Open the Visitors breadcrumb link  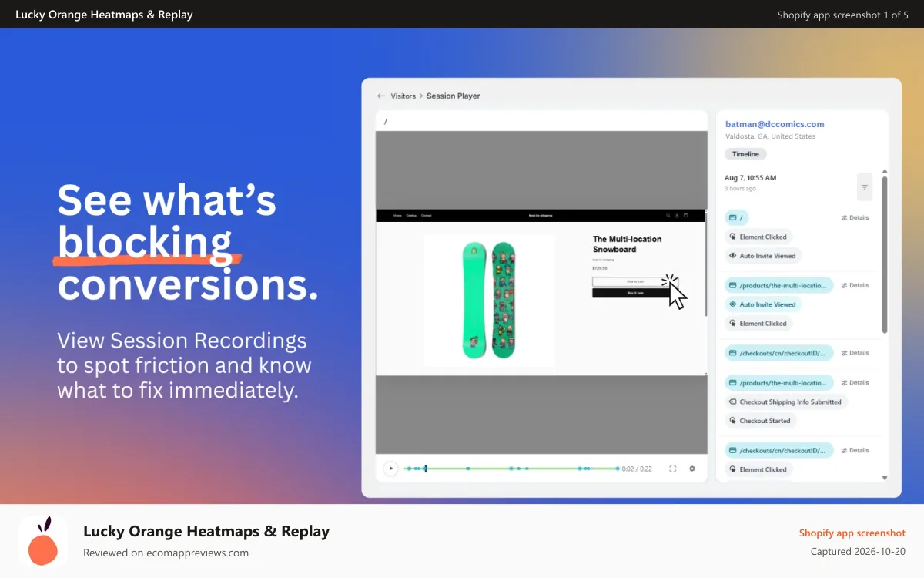[x=403, y=96]
